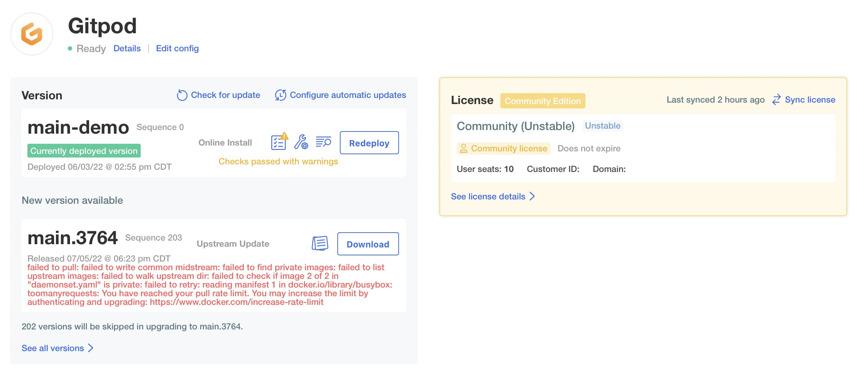
Task: Click 'User seats: 10' text
Action: click(485, 169)
